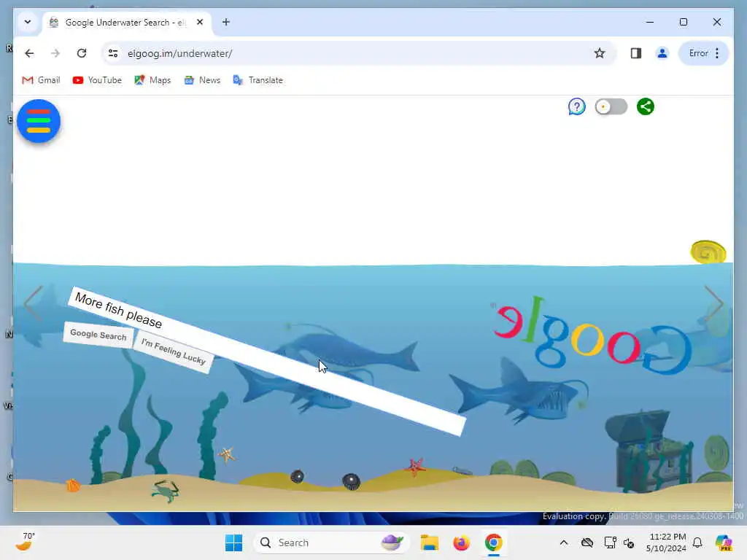Click the yellow shell above the water
The width and height of the screenshot is (747, 560).
[708, 252]
